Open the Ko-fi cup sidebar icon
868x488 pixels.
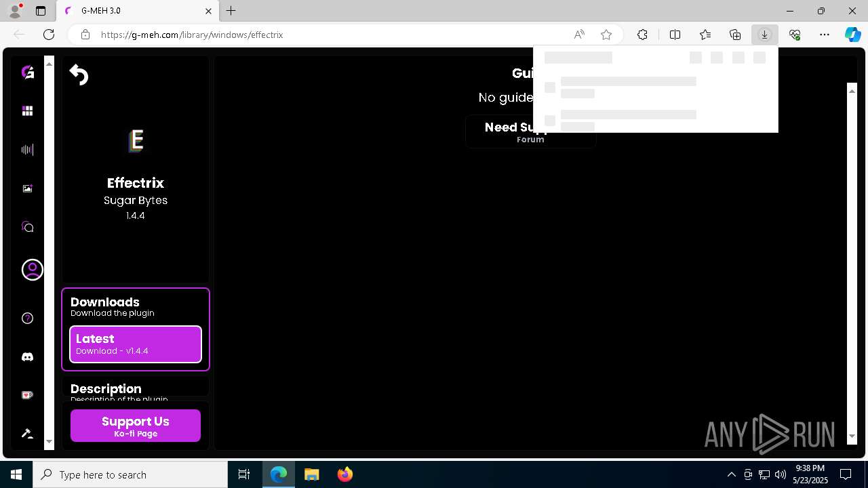(28, 395)
